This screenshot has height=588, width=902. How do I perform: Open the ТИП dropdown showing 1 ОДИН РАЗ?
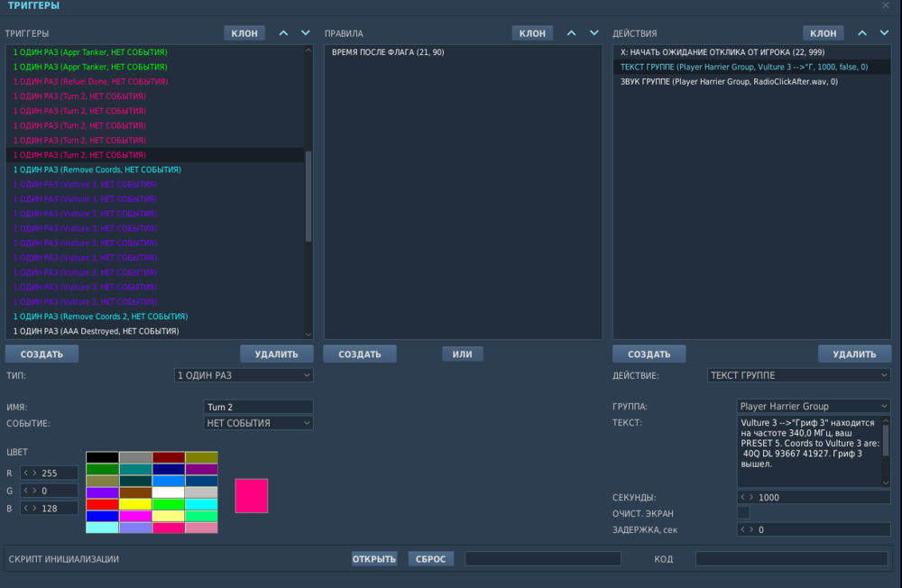[x=244, y=375]
